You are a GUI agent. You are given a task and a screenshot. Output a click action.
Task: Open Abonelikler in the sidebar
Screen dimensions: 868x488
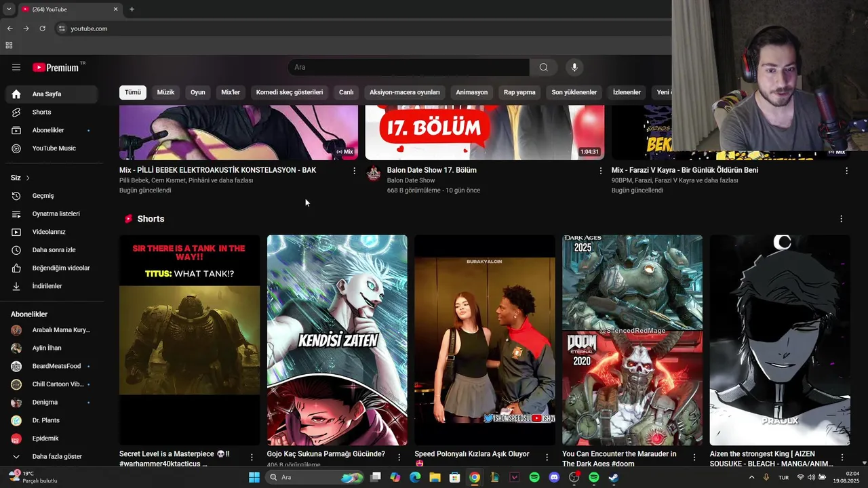(52, 130)
